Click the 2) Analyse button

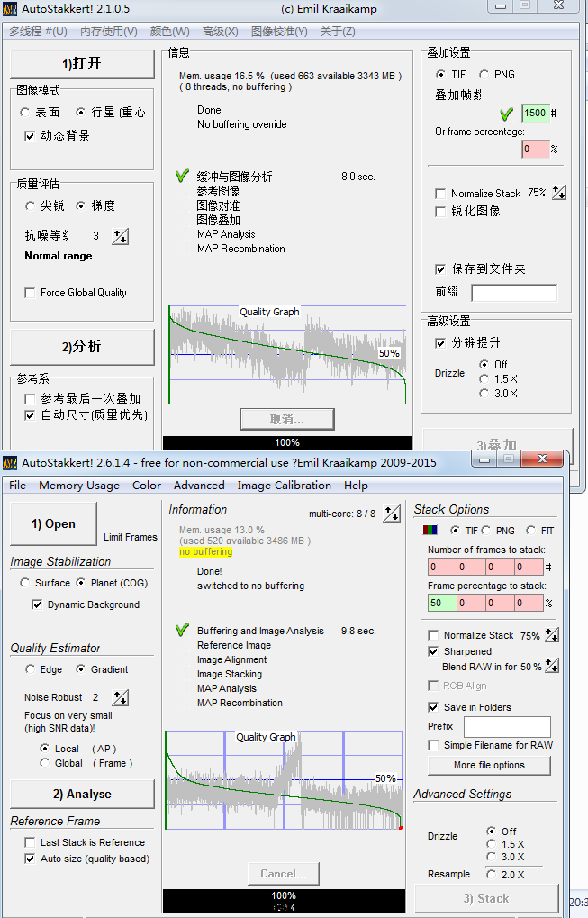(x=82, y=794)
